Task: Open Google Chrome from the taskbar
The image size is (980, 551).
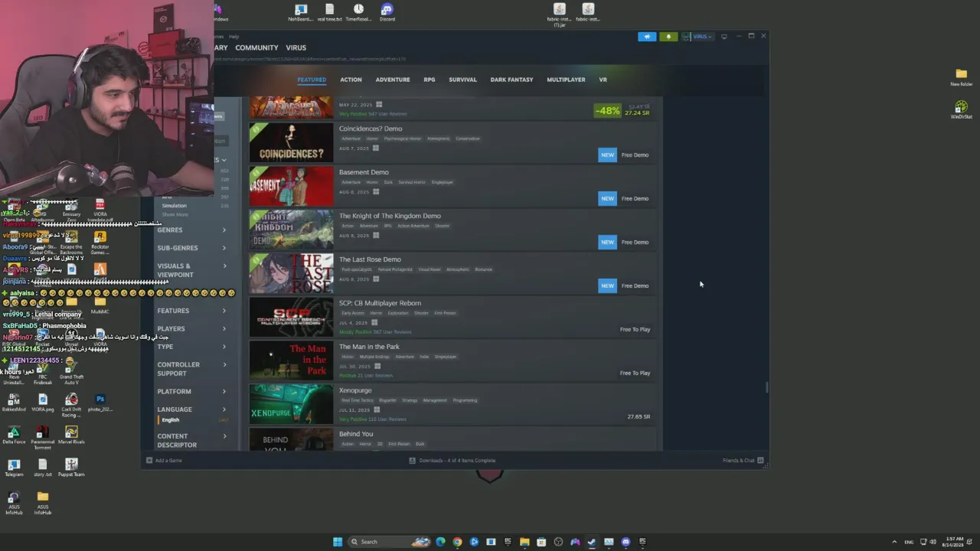Action: pos(457,542)
